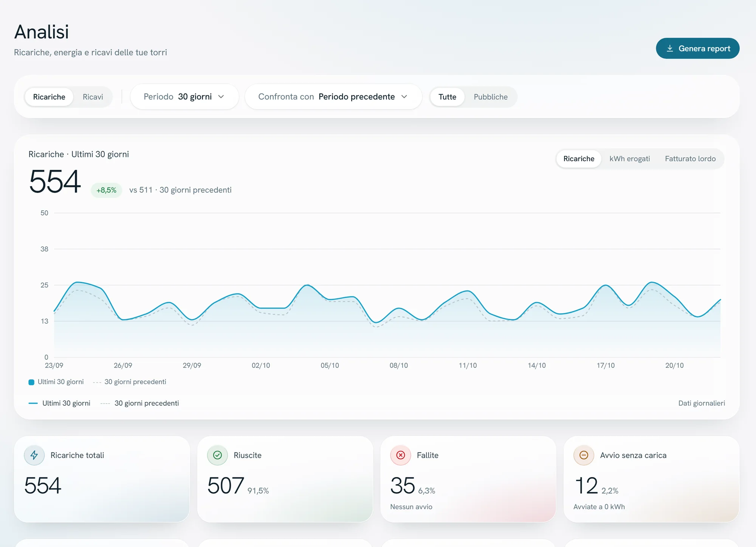
Task: Select the Ricariche view toggle in filter bar
Action: pos(49,97)
